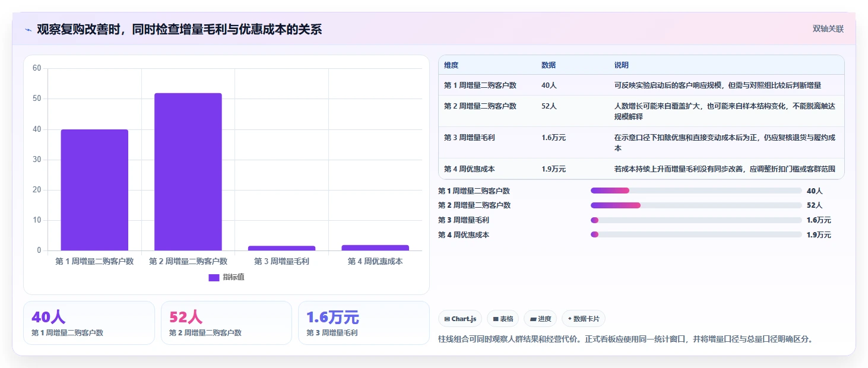Click the 60 tick on the y-axis
Viewport: 868px width, 368px height.
coord(37,68)
